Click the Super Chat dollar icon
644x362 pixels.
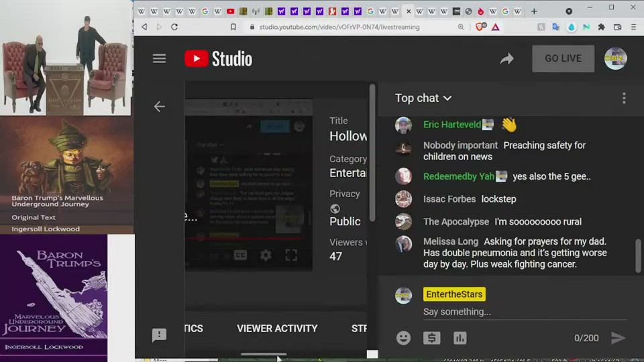[431, 338]
